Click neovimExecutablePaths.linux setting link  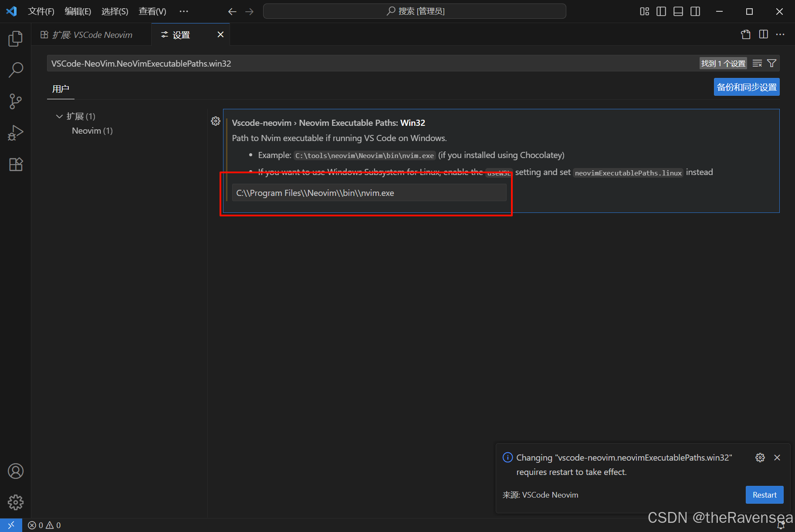[x=628, y=173]
